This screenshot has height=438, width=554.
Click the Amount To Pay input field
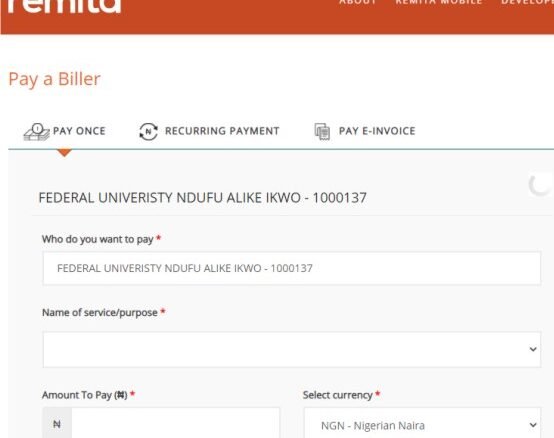click(176, 424)
